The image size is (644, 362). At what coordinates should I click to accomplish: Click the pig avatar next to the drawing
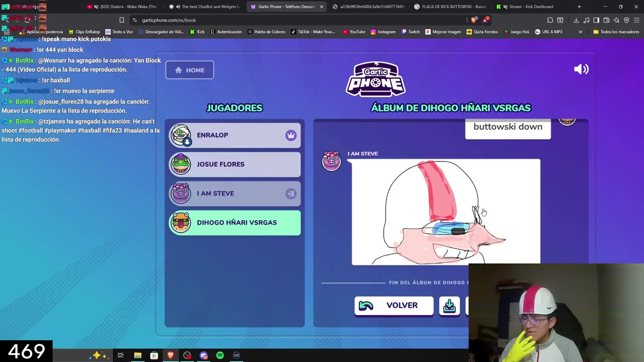click(x=331, y=161)
